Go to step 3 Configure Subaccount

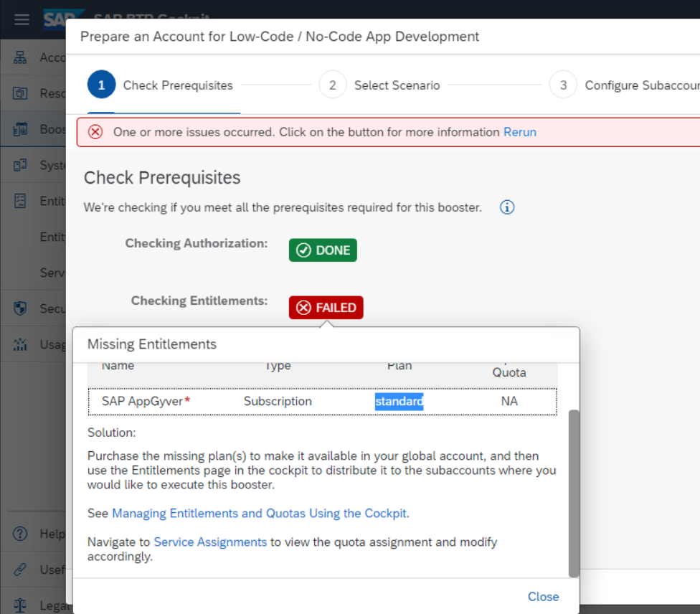tap(624, 85)
